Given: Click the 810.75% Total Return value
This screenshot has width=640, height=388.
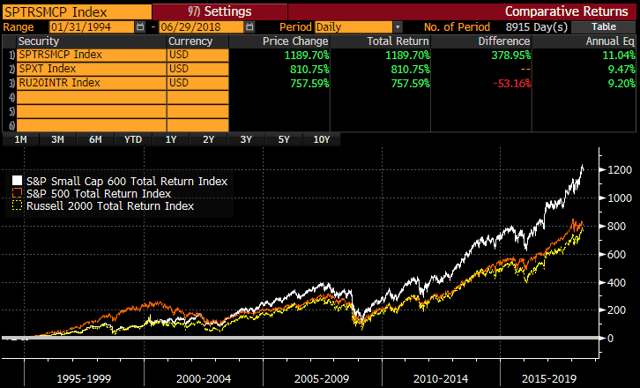Looking at the screenshot, I should [410, 69].
